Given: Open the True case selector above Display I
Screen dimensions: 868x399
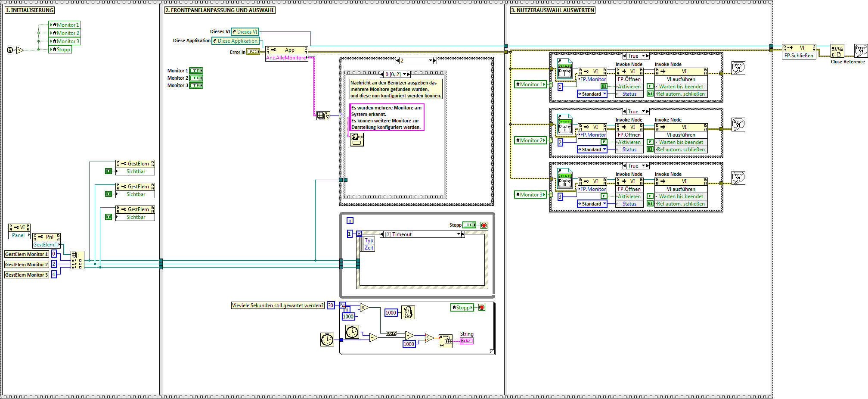Looking at the screenshot, I should coord(636,56).
